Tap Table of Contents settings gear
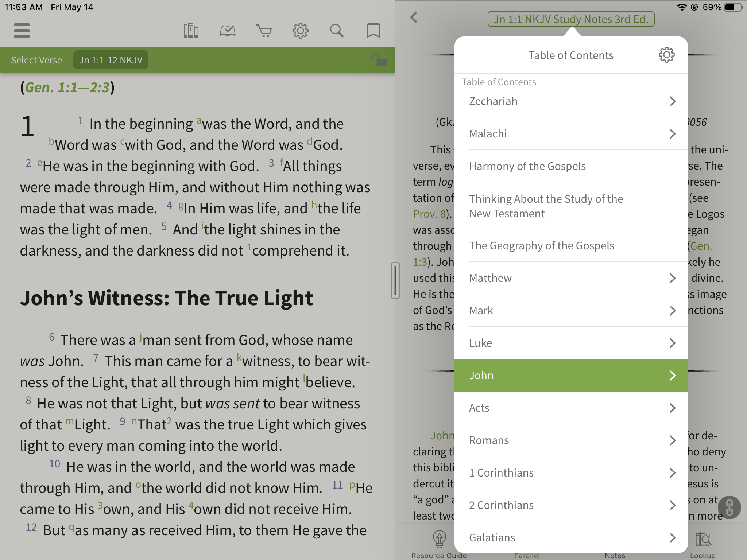The image size is (747, 560). coord(666,54)
